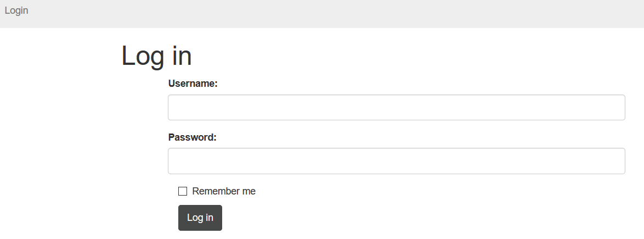
Task: Click the large Log in heading
Action: click(x=156, y=56)
